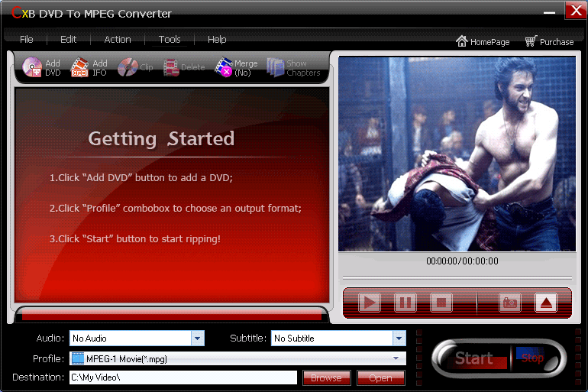Stop the preview playback
Image resolution: width=588 pixels, height=392 pixels.
441,303
